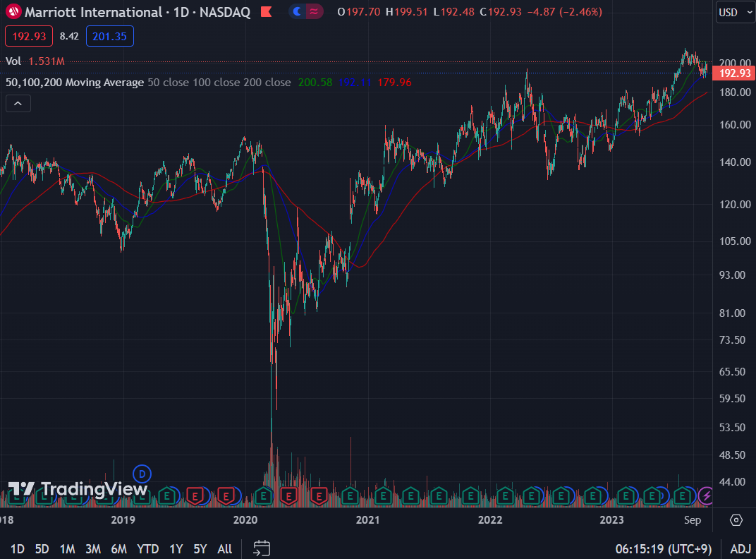
Task: Click the 2022 time axis label
Action: pos(490,520)
